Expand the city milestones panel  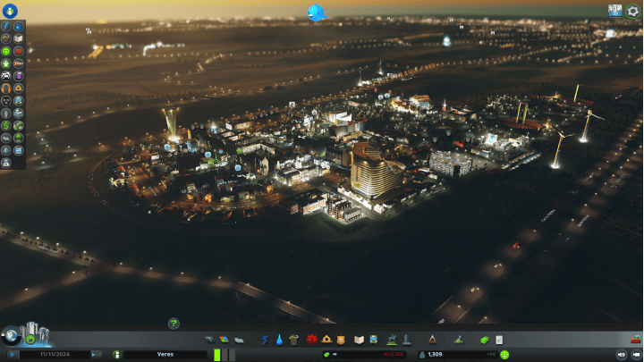30,334
